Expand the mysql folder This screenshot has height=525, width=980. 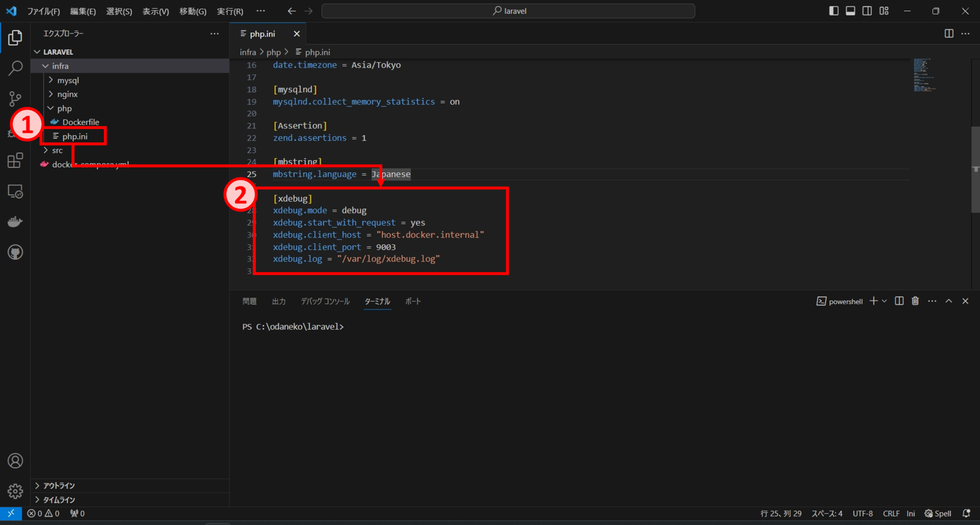click(x=68, y=80)
